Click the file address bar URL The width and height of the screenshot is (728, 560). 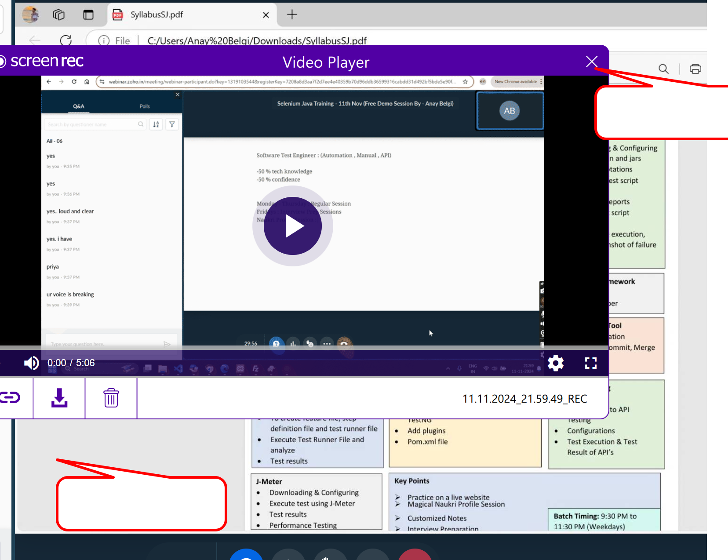257,41
